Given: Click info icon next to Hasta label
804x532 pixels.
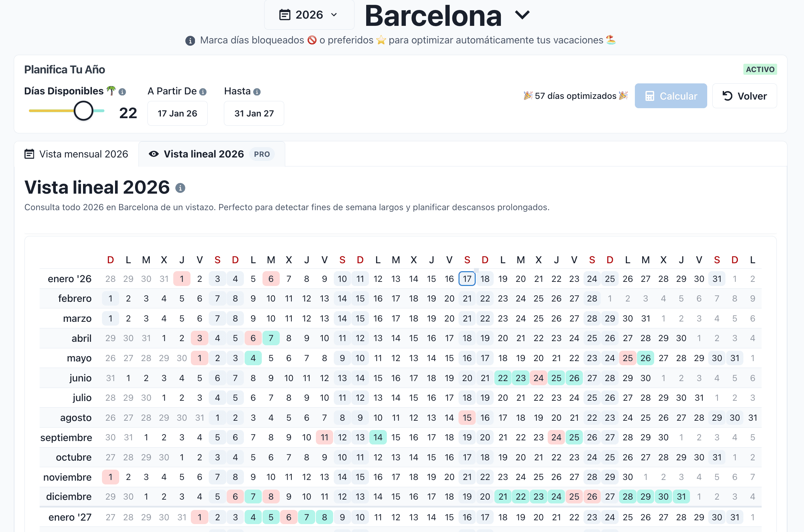Looking at the screenshot, I should (257, 92).
